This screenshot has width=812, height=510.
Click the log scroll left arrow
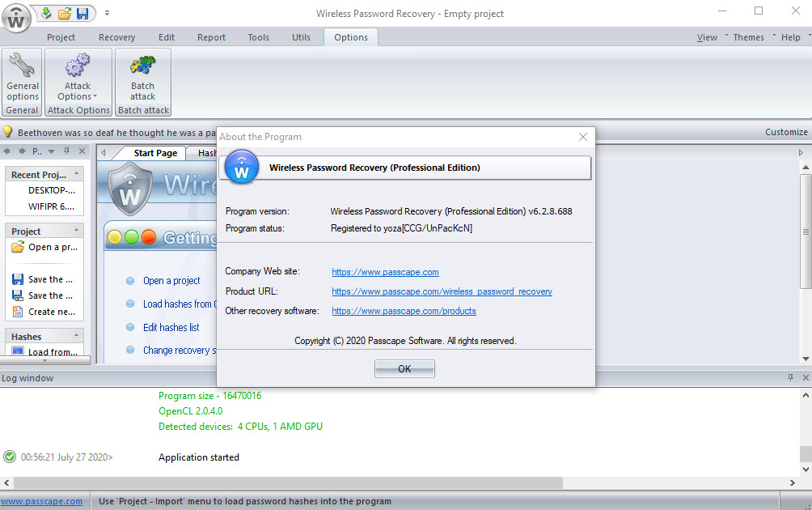click(6, 482)
